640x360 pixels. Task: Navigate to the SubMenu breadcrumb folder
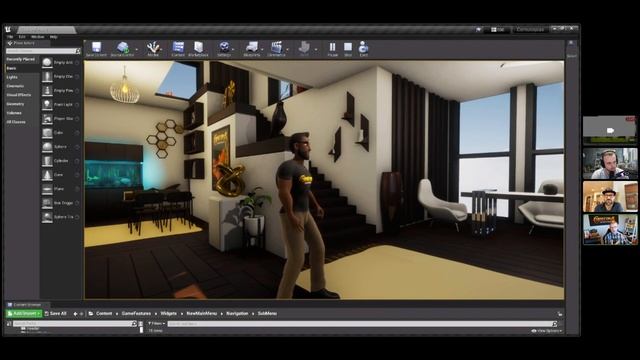(267, 313)
